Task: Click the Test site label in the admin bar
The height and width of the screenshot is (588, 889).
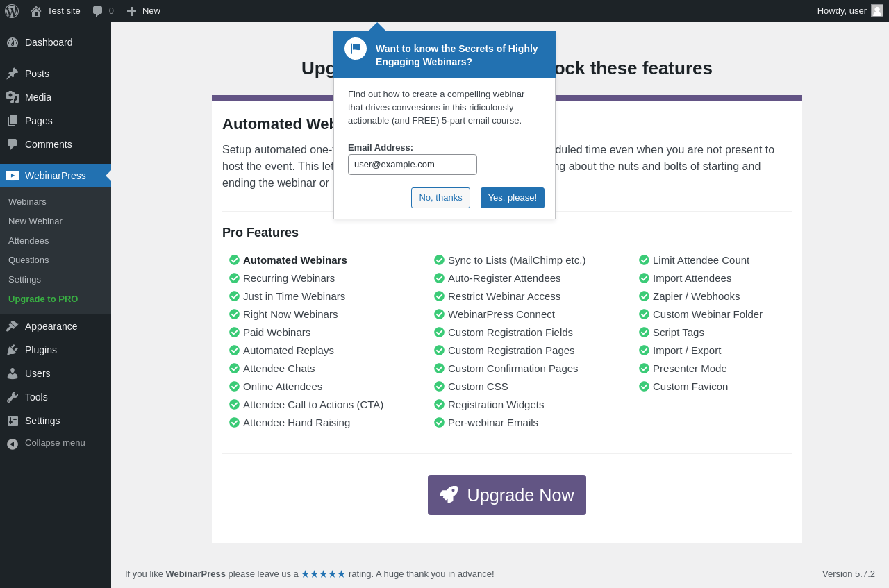Action: coord(64,11)
